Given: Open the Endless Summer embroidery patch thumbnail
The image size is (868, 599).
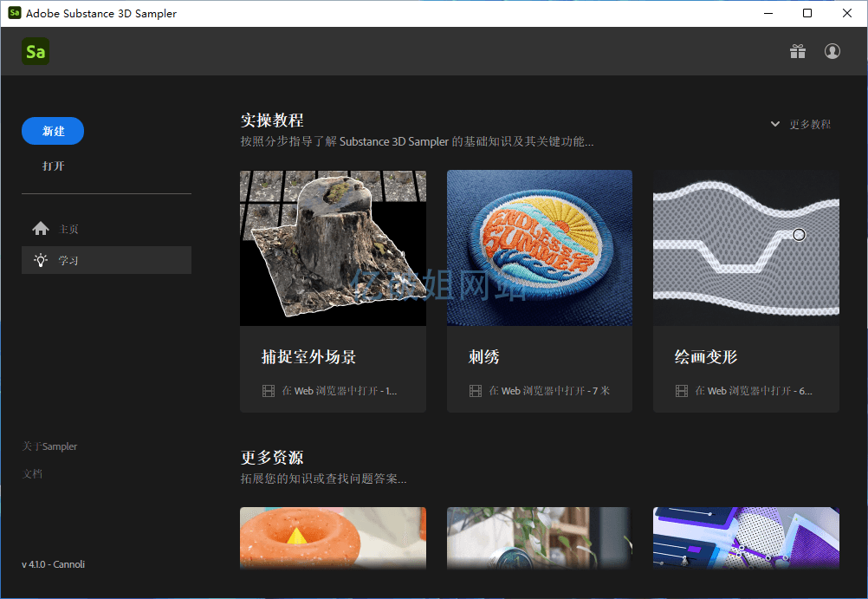Looking at the screenshot, I should tap(540, 248).
